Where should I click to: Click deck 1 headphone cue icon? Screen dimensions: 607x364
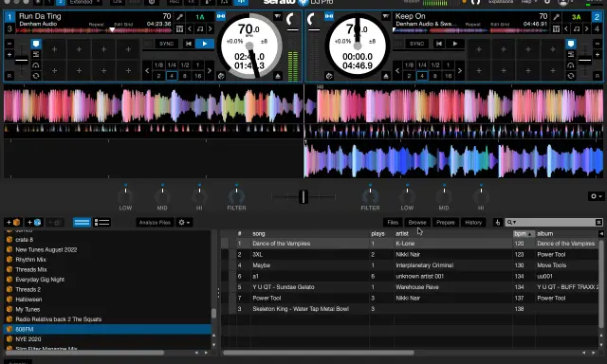[36, 65]
